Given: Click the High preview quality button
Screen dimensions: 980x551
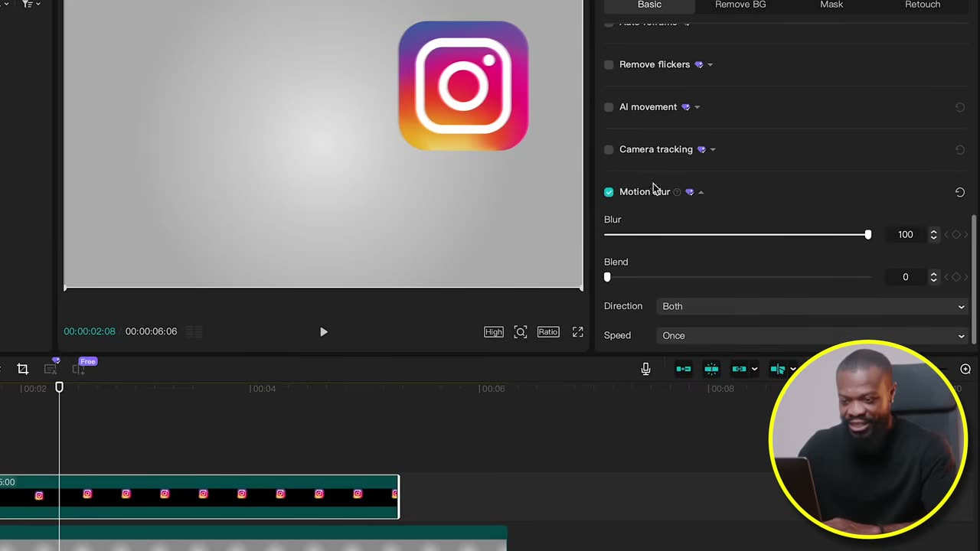Looking at the screenshot, I should click(x=494, y=332).
